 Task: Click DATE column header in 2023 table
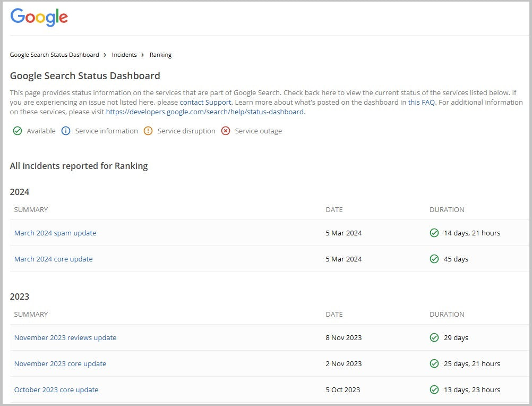(334, 315)
